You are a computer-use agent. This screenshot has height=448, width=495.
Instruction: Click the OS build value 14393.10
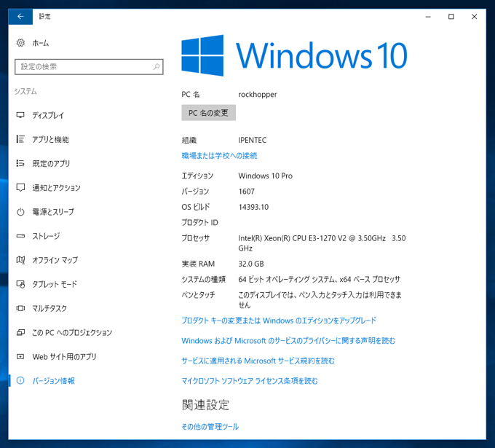(253, 207)
